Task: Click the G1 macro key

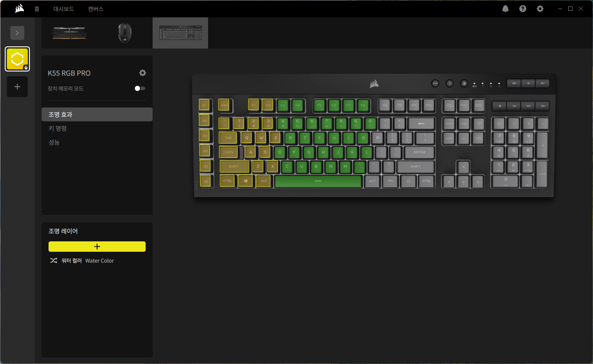Action: (x=204, y=105)
